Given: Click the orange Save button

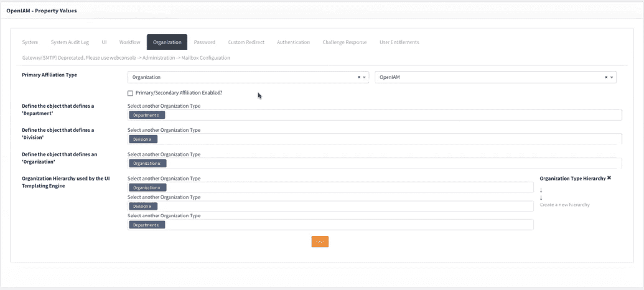Looking at the screenshot, I should [320, 241].
